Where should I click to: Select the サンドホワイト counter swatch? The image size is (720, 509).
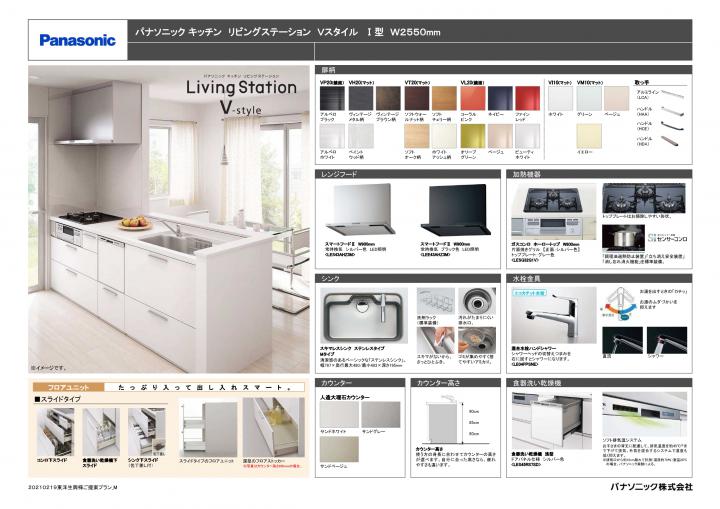pos(339,415)
